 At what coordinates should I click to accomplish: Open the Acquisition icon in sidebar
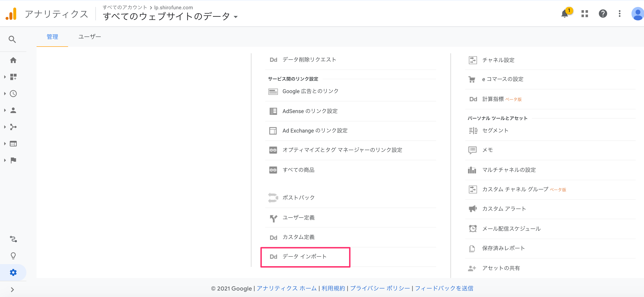coord(13,127)
